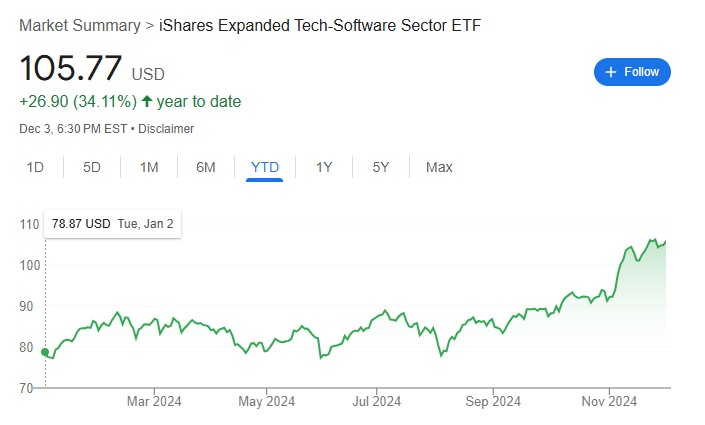Click the Jul 2024 axis label

[377, 402]
